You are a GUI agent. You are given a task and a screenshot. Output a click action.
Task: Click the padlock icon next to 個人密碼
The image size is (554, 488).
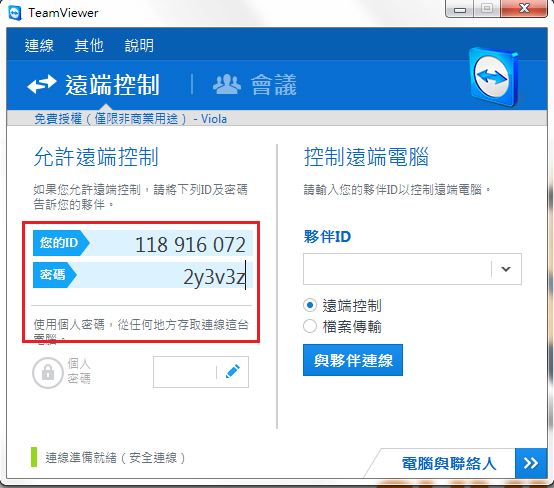48,373
